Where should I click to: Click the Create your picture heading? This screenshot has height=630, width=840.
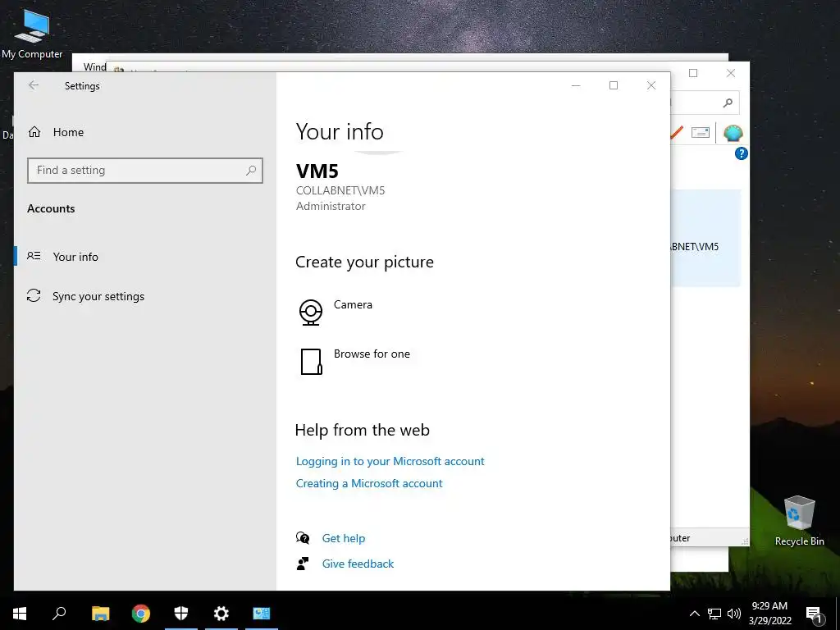pos(364,262)
